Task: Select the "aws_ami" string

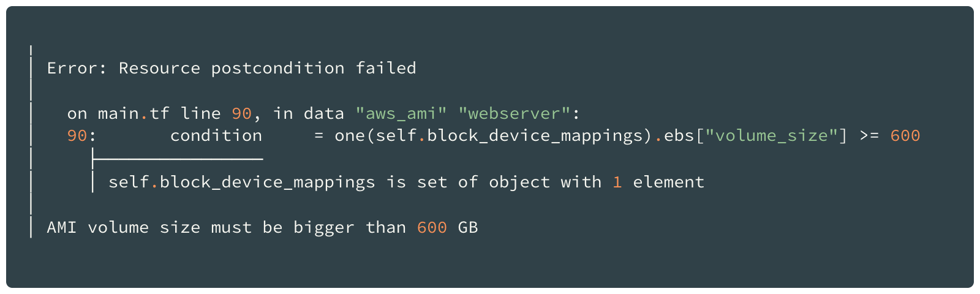Action: pyautogui.click(x=401, y=113)
